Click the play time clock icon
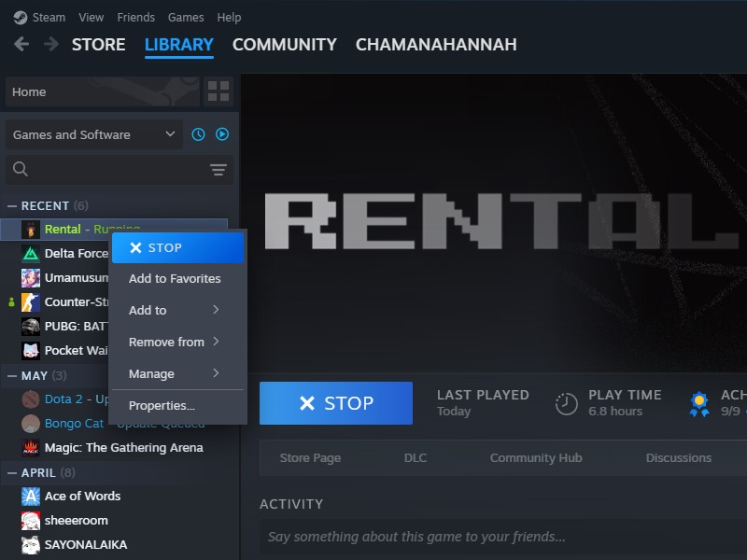This screenshot has height=560, width=747. click(x=567, y=404)
